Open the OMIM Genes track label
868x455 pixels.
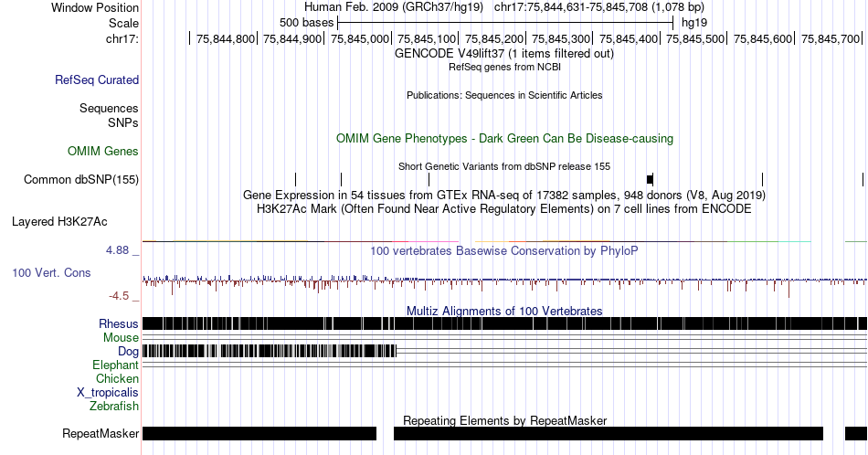pyautogui.click(x=103, y=151)
